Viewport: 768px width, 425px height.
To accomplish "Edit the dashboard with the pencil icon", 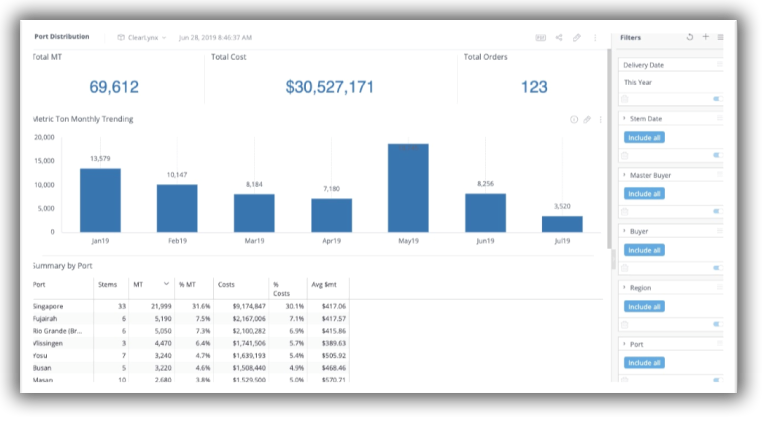I will click(x=577, y=38).
